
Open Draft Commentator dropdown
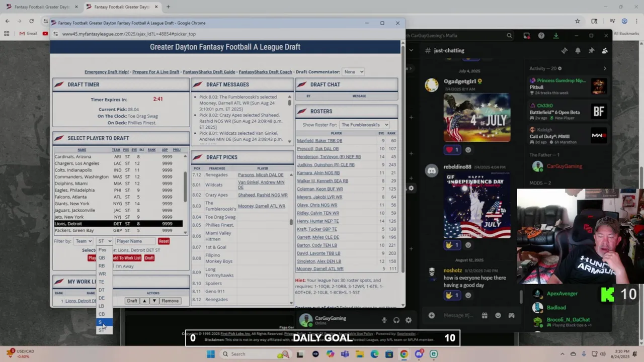pos(353,72)
